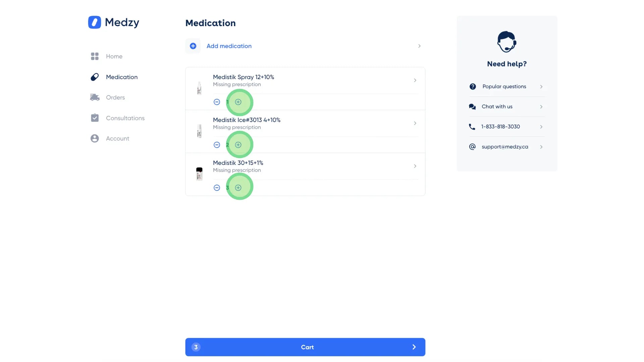
Task: Click the Consultations clipboard icon
Action: coord(95,118)
